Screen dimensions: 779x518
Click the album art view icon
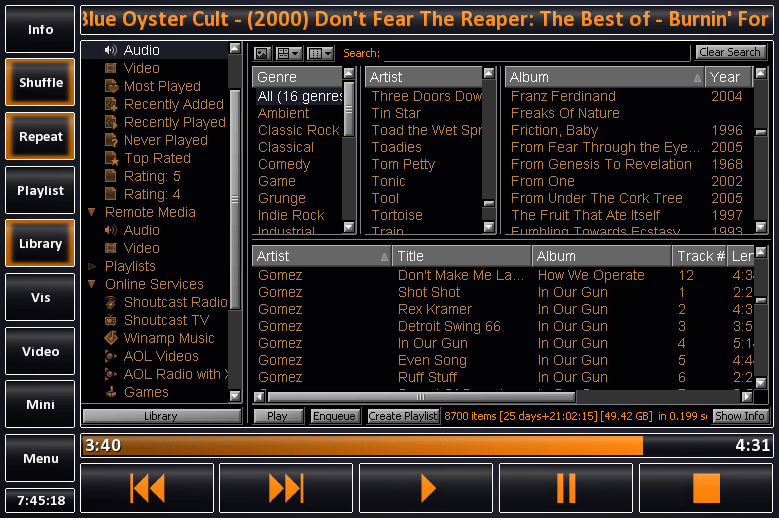click(x=262, y=53)
